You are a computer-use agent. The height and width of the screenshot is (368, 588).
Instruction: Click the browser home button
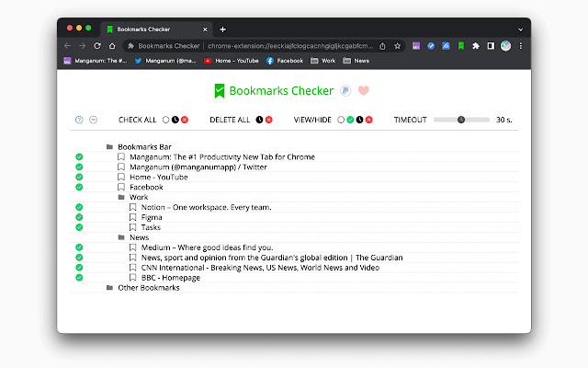point(112,46)
